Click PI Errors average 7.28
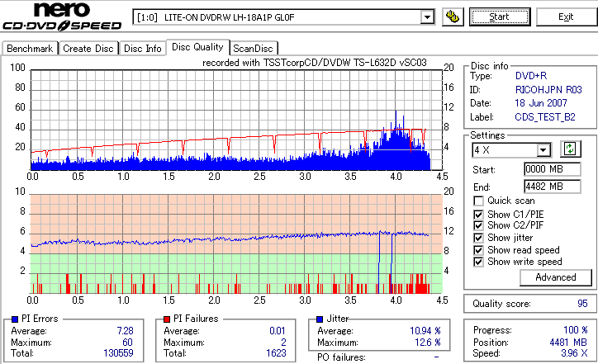Screen dimensions: 598x364 tap(125, 331)
